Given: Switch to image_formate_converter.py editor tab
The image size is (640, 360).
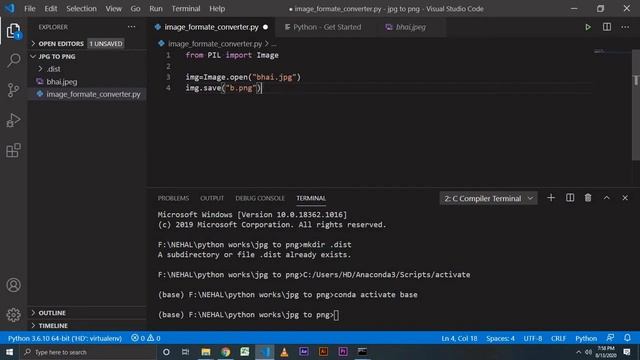Looking at the screenshot, I should point(211,27).
